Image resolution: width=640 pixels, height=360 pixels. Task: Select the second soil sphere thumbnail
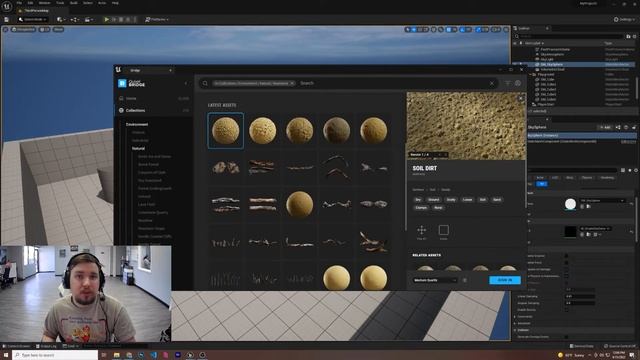(262, 131)
